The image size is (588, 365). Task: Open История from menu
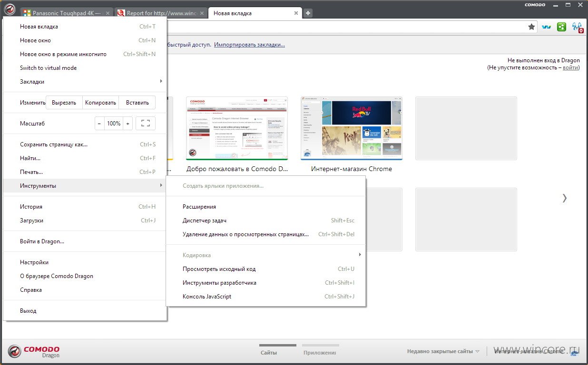pyautogui.click(x=85, y=207)
